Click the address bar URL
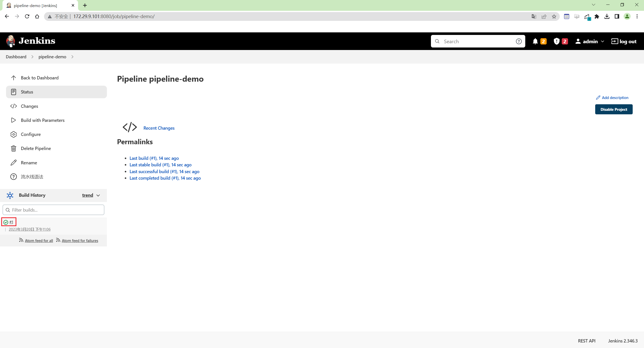Screen dimensions: 644x348 coord(114,16)
